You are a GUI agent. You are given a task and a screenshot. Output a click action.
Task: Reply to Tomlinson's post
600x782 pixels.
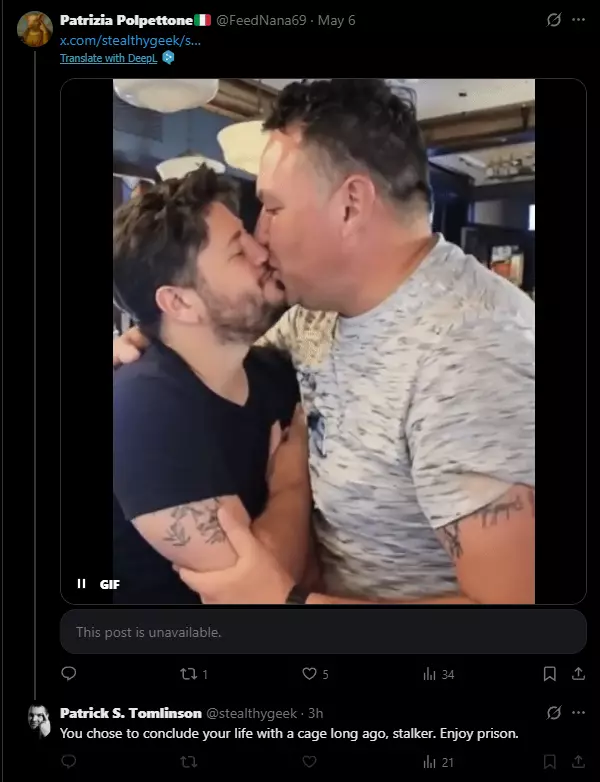tap(68, 762)
